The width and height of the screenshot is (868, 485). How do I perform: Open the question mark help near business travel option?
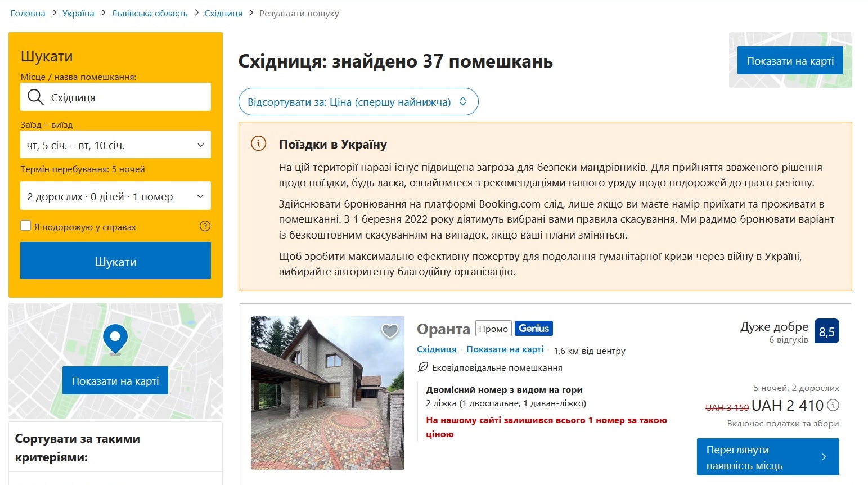(x=205, y=226)
